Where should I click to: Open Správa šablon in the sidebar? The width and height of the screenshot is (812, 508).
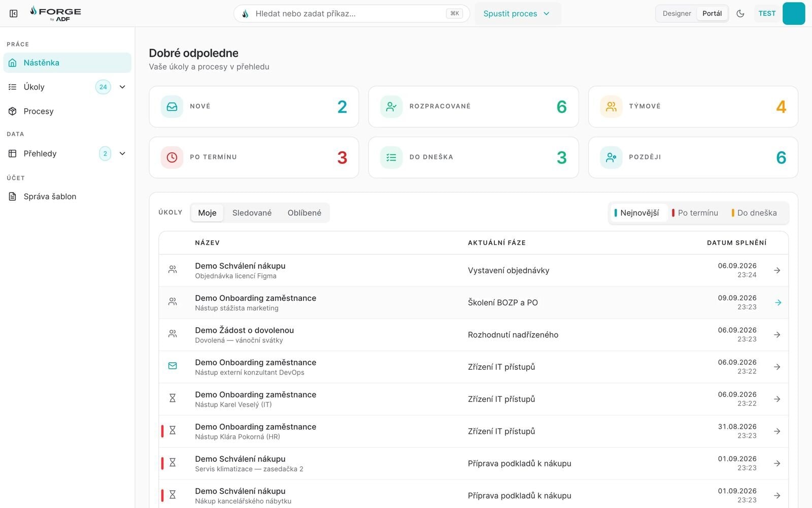click(x=67, y=197)
